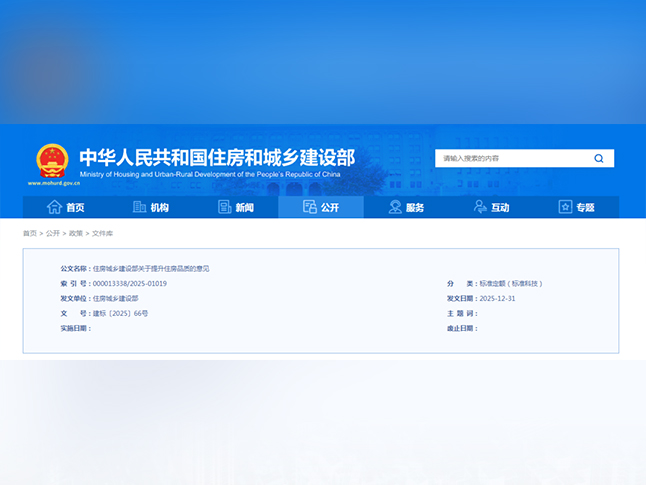The width and height of the screenshot is (646, 485).
Task: Click the document title 关于提升住房品质的意见
Action: click(x=151, y=269)
